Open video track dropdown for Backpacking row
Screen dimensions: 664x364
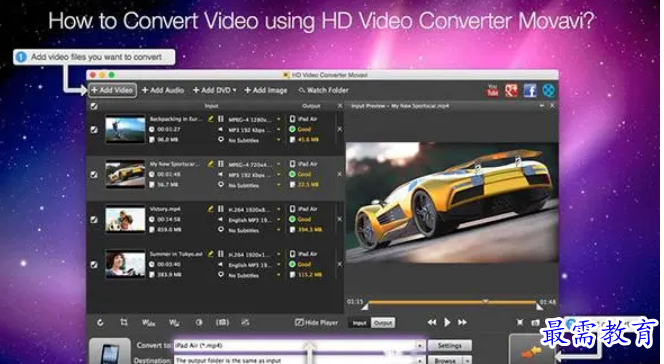coord(278,119)
